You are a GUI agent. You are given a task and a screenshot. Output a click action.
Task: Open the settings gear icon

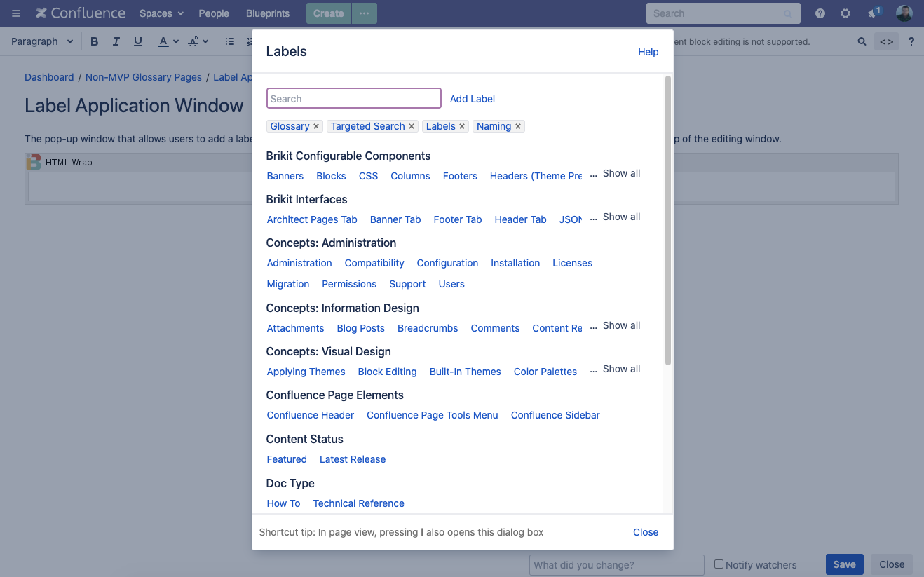[x=845, y=13]
